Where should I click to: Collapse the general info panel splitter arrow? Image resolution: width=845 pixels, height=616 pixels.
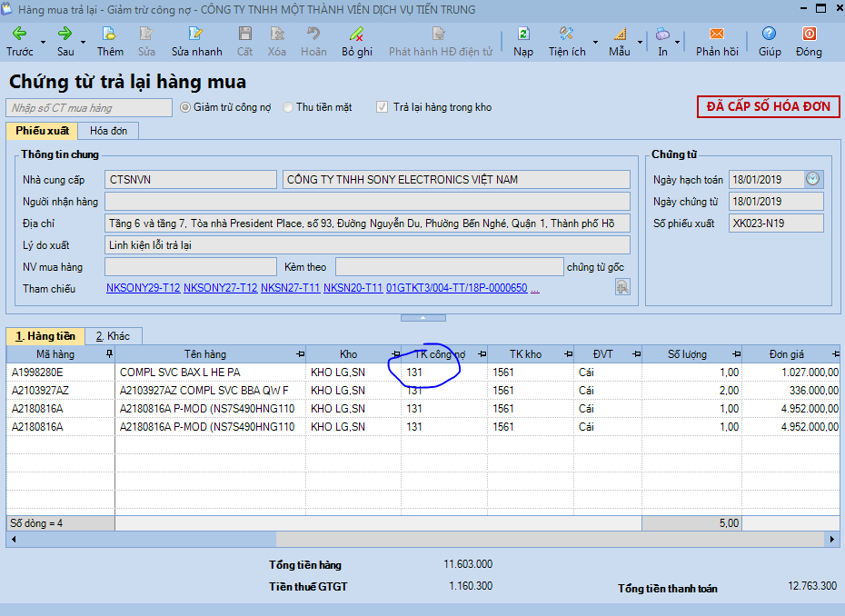pos(424,318)
